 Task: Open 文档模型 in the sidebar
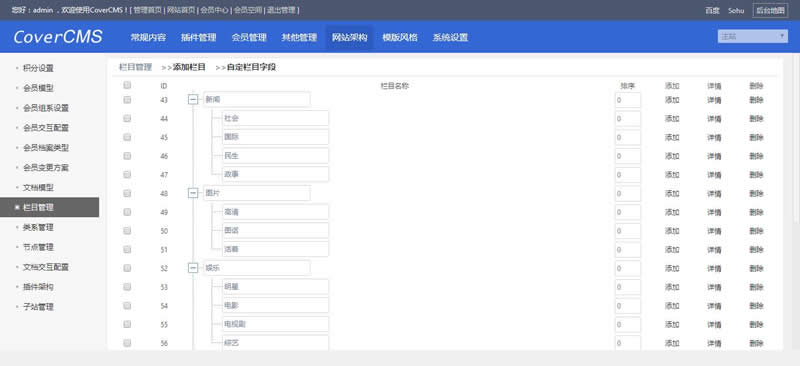[x=38, y=187]
